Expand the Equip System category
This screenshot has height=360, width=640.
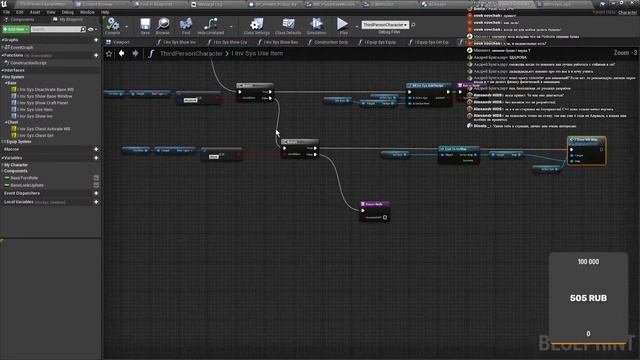click(x=3, y=142)
